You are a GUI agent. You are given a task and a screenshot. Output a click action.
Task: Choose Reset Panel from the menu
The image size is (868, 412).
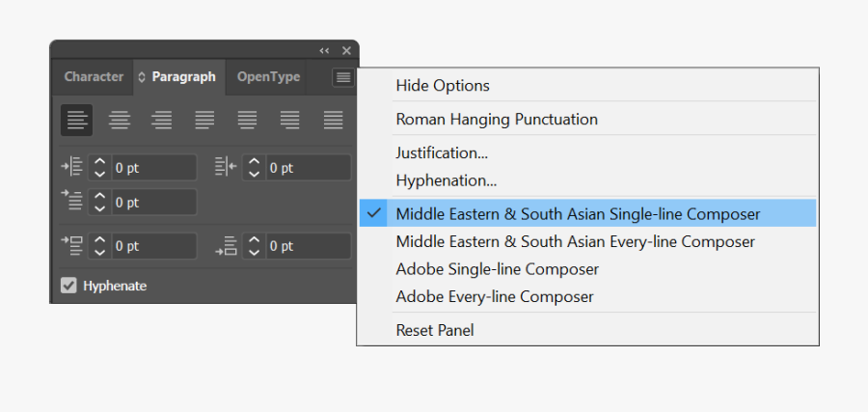(x=435, y=330)
